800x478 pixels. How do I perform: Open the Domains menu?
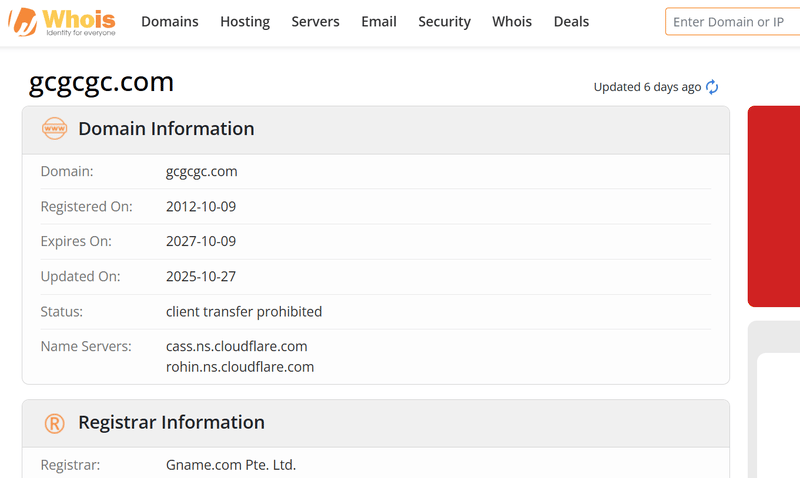(169, 22)
